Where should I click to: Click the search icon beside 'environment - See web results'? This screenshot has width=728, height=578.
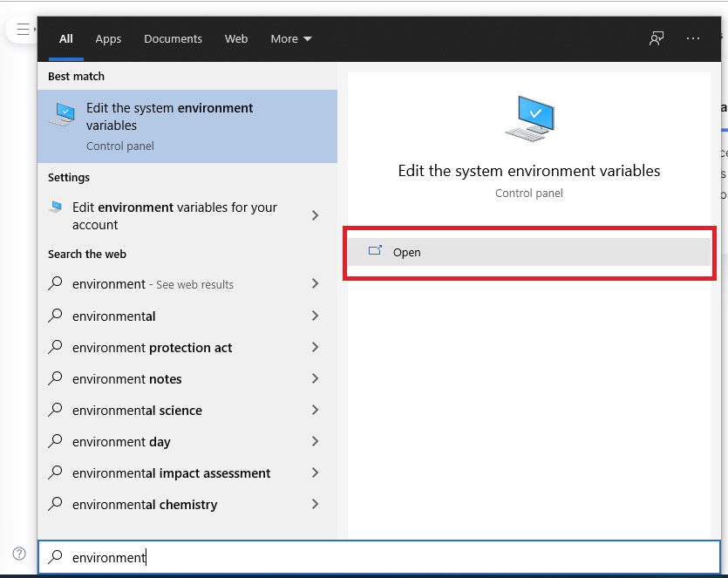pos(55,283)
